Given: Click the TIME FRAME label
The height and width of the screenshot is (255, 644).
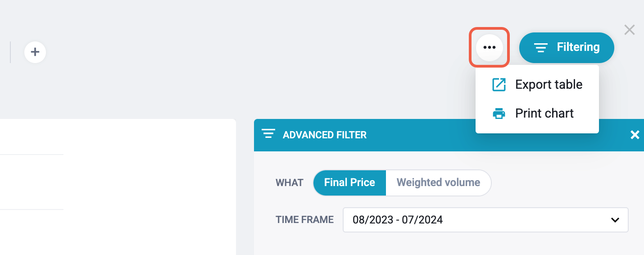Looking at the screenshot, I should [x=304, y=220].
